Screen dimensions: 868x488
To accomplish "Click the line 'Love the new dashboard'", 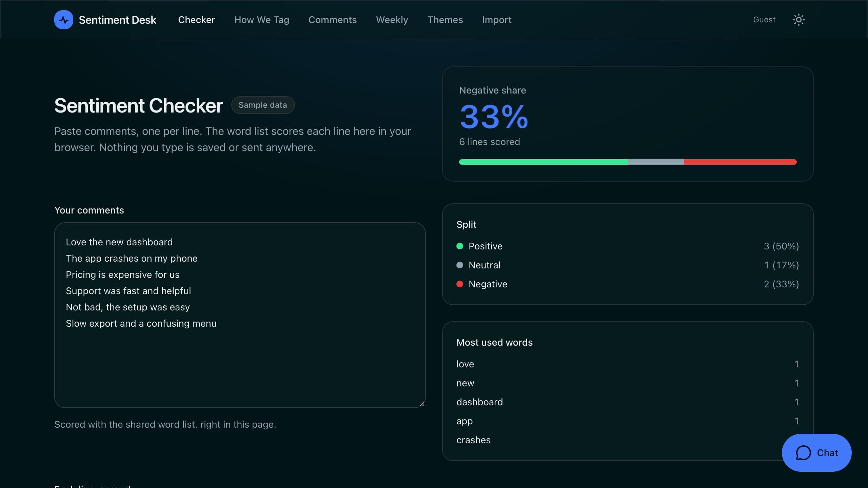I will click(119, 242).
